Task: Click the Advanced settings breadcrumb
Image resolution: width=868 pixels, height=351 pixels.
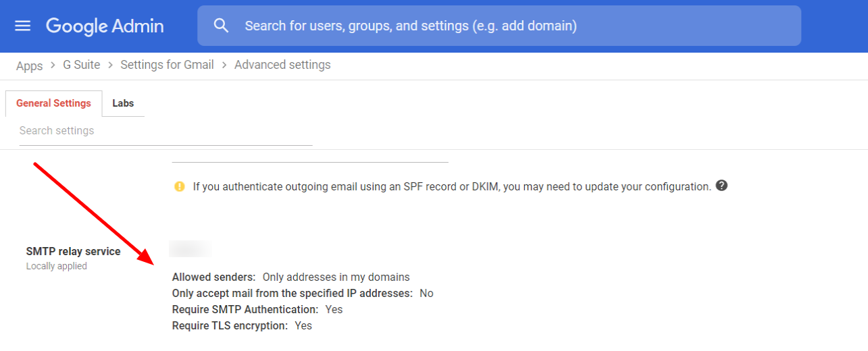Action: click(x=282, y=65)
